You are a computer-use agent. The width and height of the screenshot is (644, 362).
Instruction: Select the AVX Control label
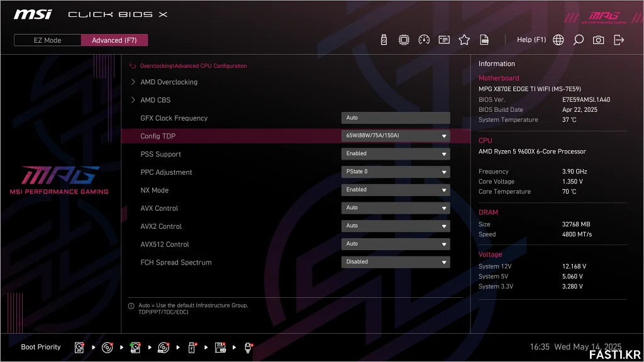[x=159, y=209]
